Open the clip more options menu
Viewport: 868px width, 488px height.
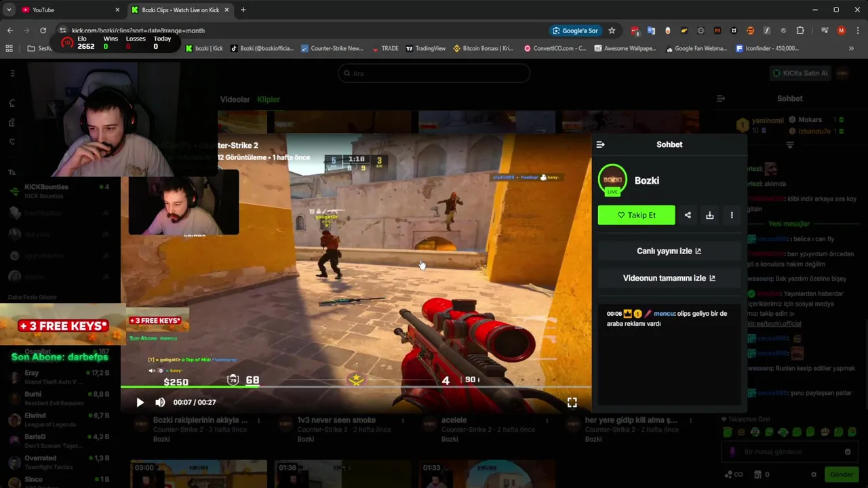pyautogui.click(x=732, y=215)
